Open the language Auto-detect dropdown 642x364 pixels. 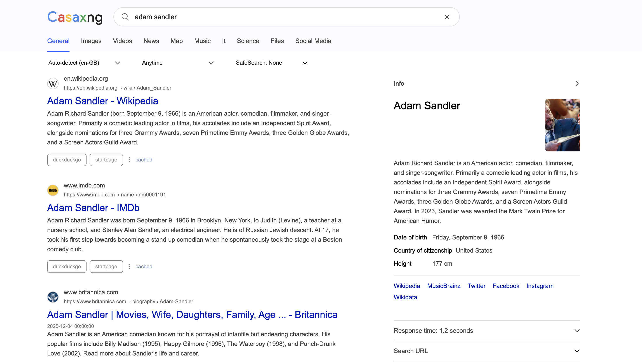(x=84, y=63)
